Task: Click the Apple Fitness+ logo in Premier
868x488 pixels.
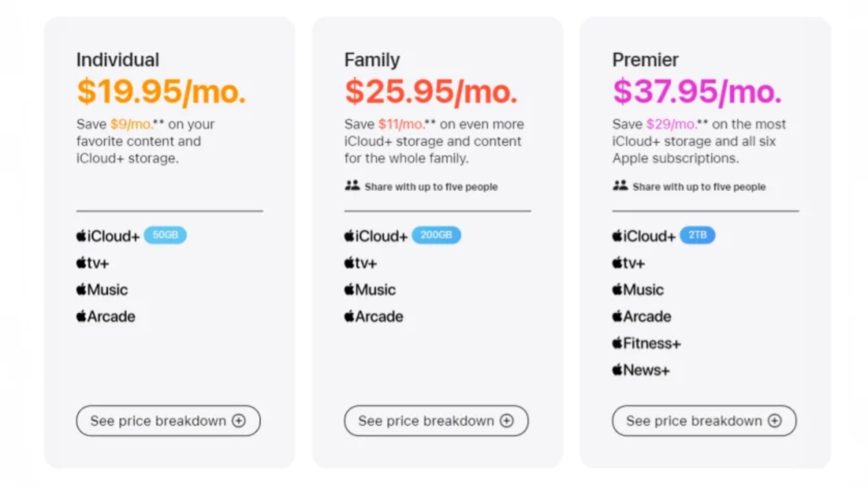Action: click(x=646, y=343)
